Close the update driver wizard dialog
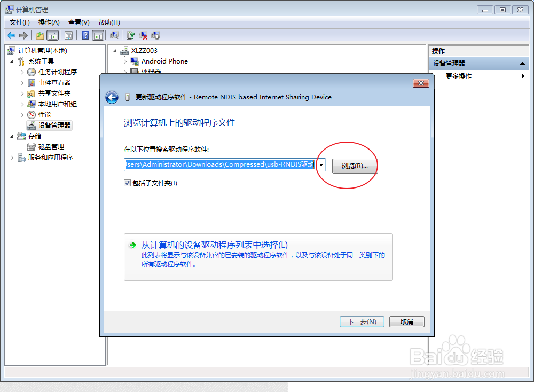 [x=421, y=83]
